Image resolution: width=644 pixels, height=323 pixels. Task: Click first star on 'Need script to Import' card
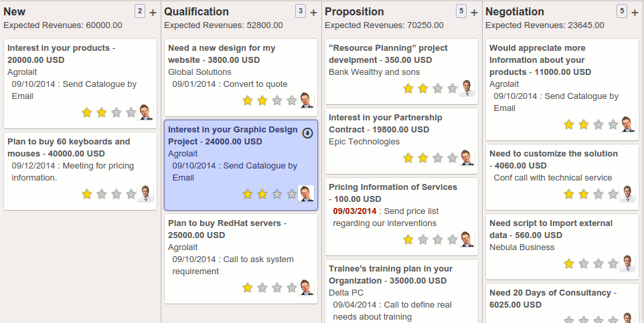click(569, 263)
